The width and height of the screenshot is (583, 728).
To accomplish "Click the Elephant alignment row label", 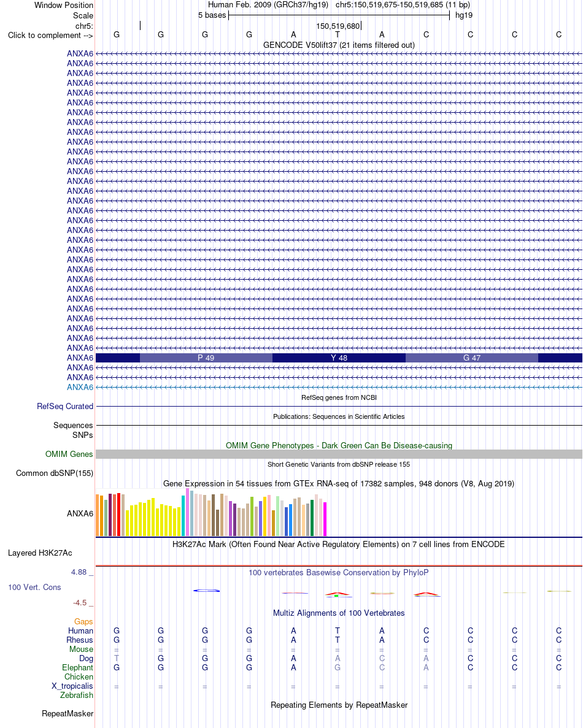I will 77,668.
